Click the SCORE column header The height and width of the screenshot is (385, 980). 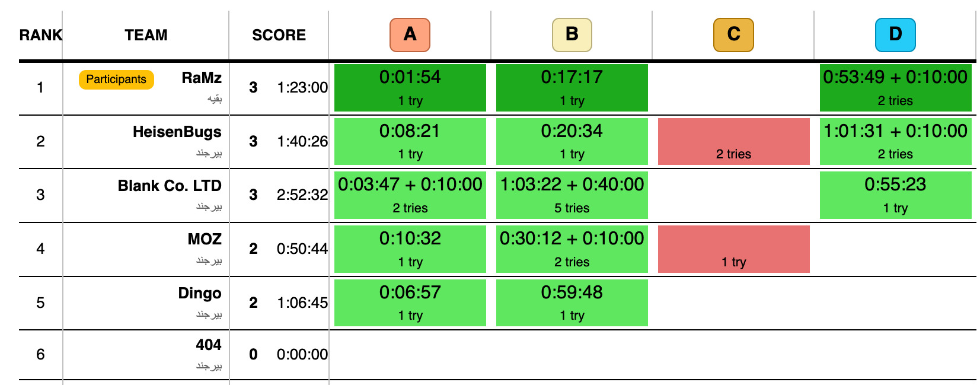coord(279,35)
